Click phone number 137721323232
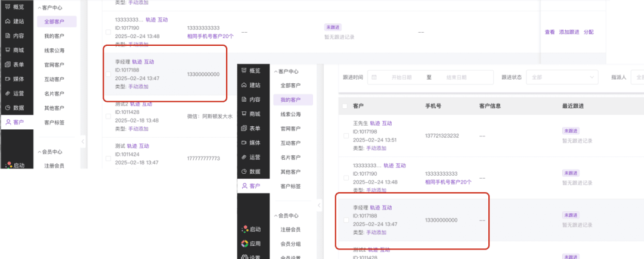The image size is (644, 259). coord(442,136)
